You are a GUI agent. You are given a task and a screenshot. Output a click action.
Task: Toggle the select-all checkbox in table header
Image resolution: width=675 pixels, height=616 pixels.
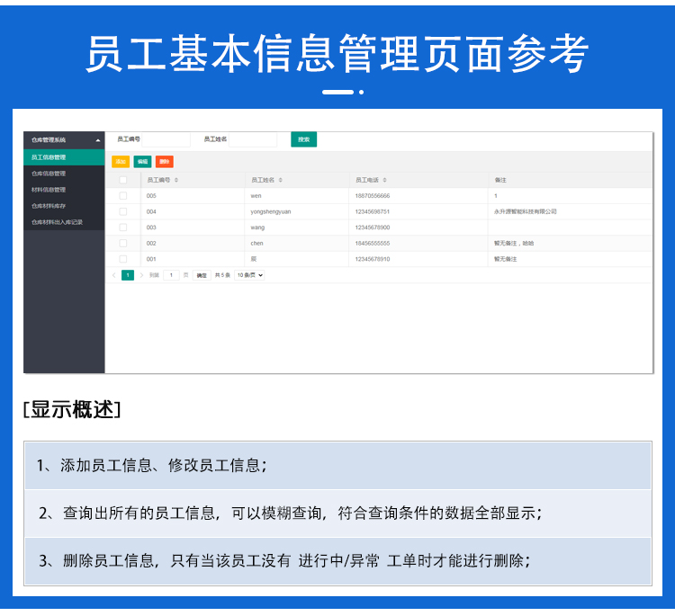click(x=123, y=180)
